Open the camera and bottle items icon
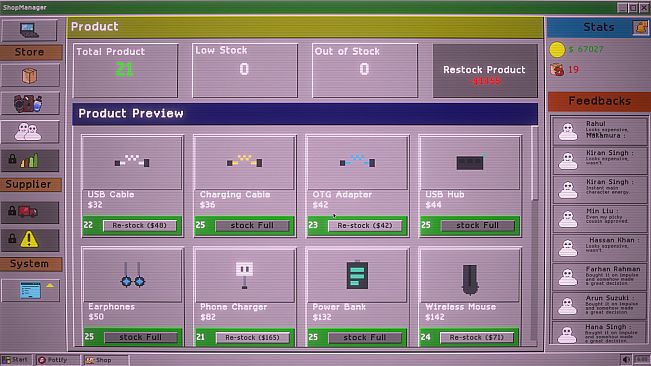Image resolution: width=651 pixels, height=366 pixels. click(x=29, y=103)
